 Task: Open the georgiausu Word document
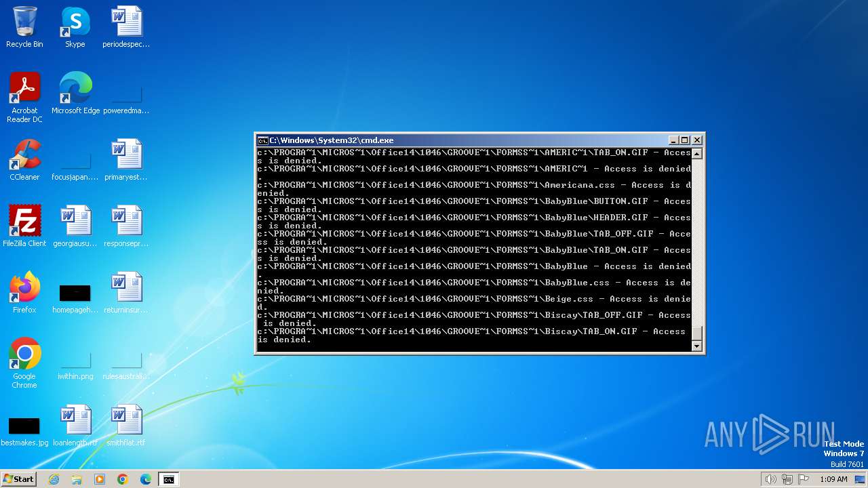[x=75, y=226]
